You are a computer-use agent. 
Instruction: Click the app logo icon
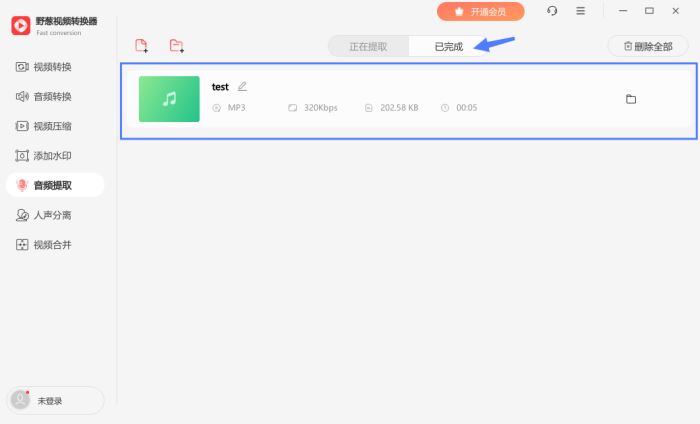point(21,25)
